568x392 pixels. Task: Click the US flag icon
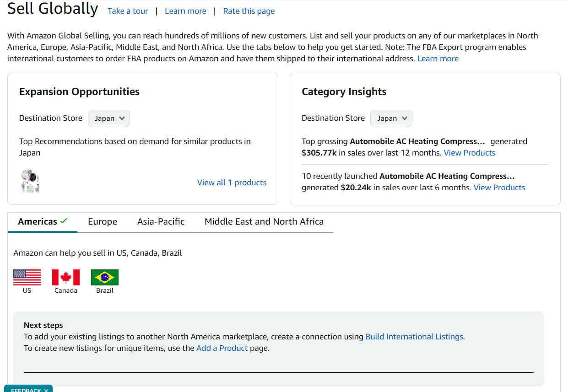(x=27, y=277)
